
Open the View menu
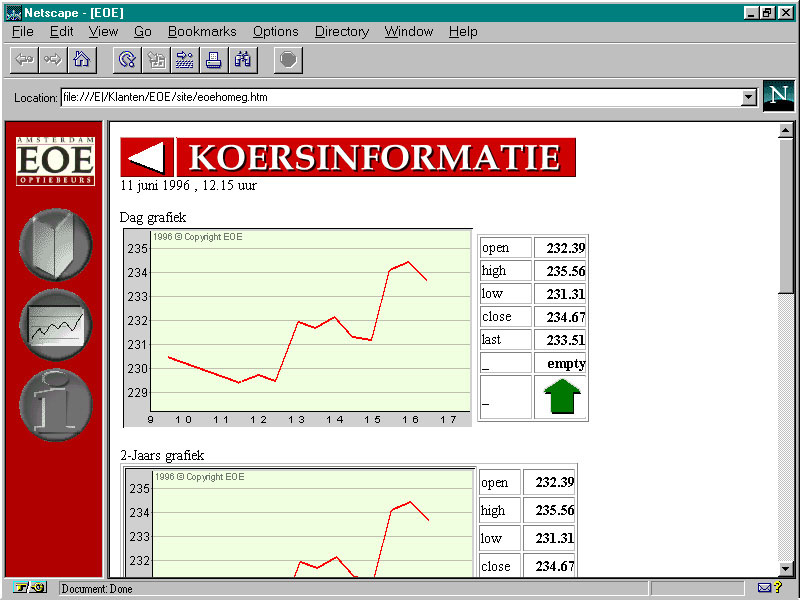pyautogui.click(x=103, y=32)
